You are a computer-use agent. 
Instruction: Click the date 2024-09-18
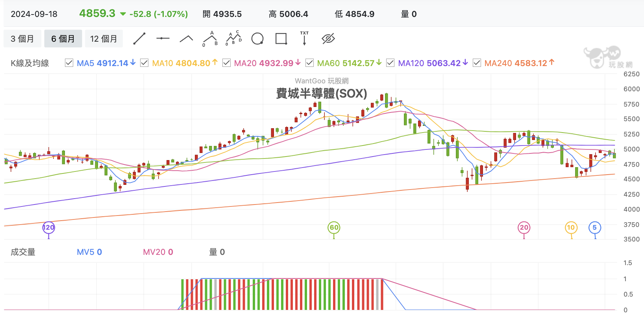pyautogui.click(x=34, y=14)
